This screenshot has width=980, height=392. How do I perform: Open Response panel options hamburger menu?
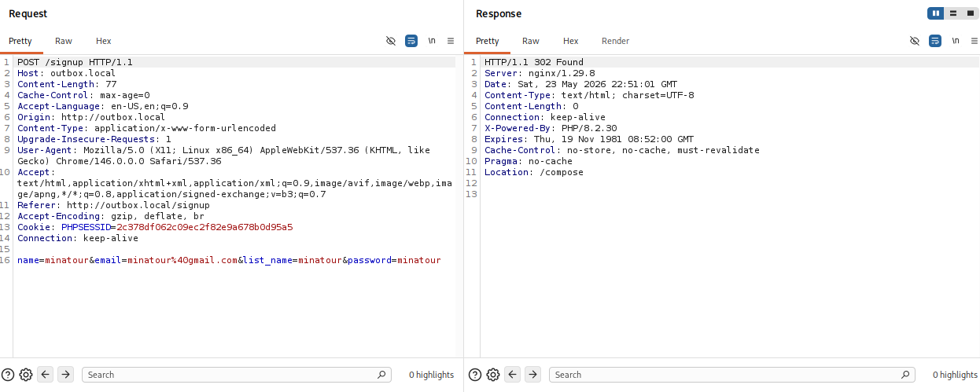point(974,41)
